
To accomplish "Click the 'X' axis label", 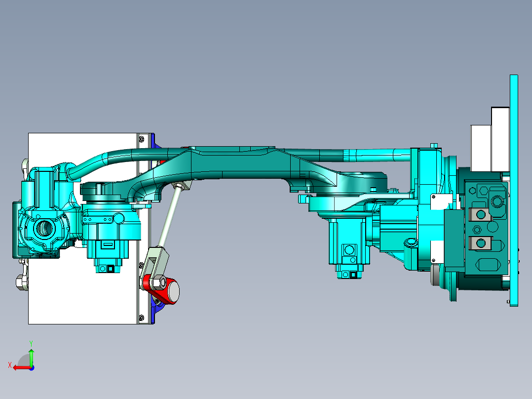I will point(10,365).
